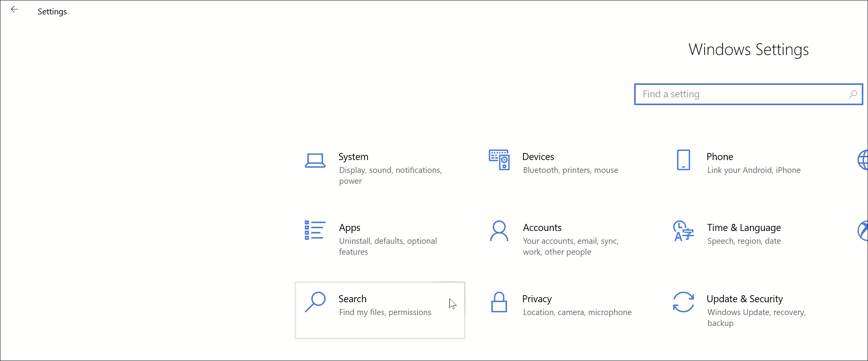The height and width of the screenshot is (361, 868).
Task: Click the Search category magnifier icon
Action: click(x=315, y=302)
